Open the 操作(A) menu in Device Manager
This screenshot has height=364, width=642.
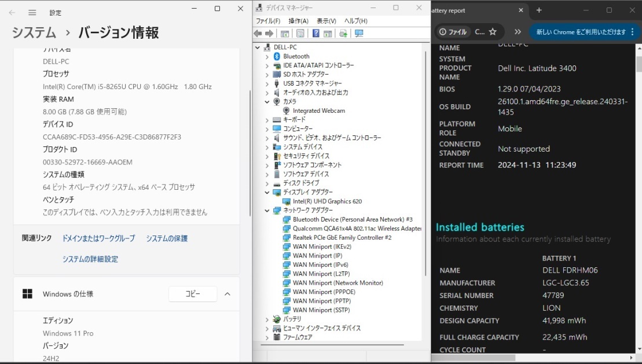(x=299, y=21)
